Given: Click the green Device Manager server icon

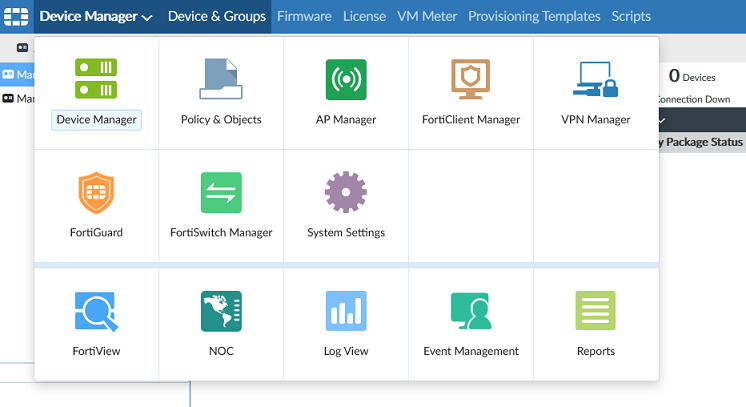Looking at the screenshot, I should 96,80.
